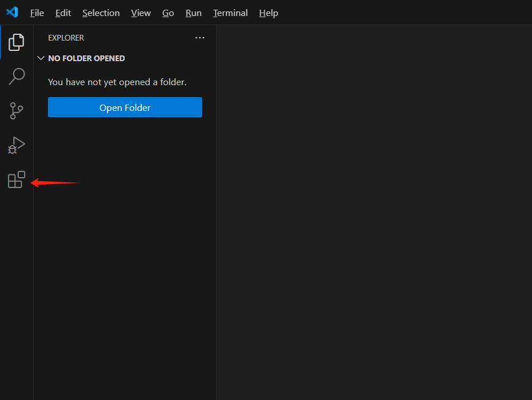532x400 pixels.
Task: Open Explorer's three-dot more actions menu
Action: pyautogui.click(x=200, y=38)
